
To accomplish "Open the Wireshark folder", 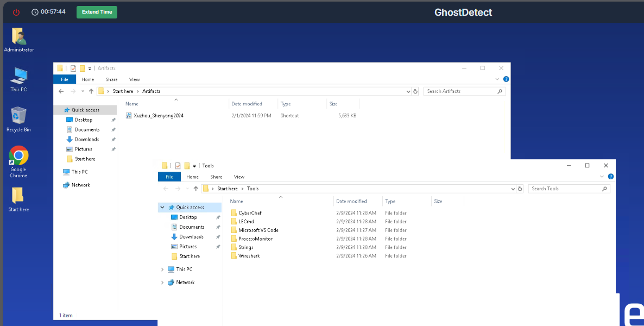I will click(x=249, y=256).
